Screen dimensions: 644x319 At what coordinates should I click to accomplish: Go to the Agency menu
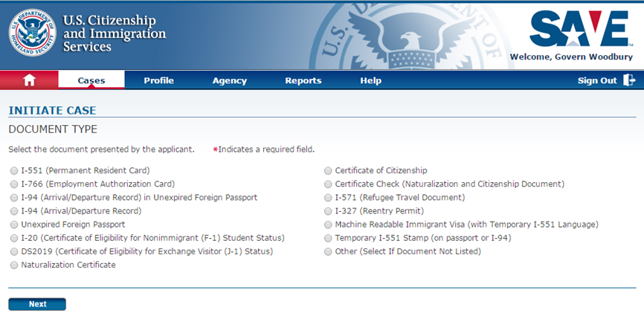(x=229, y=80)
